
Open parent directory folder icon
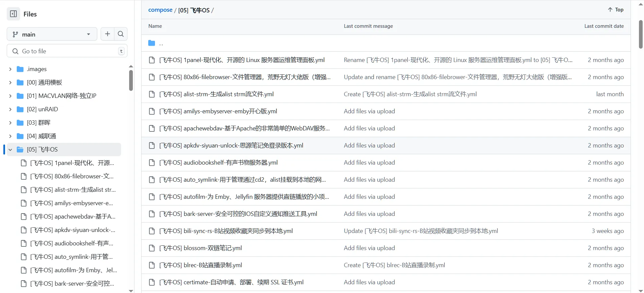pos(152,43)
